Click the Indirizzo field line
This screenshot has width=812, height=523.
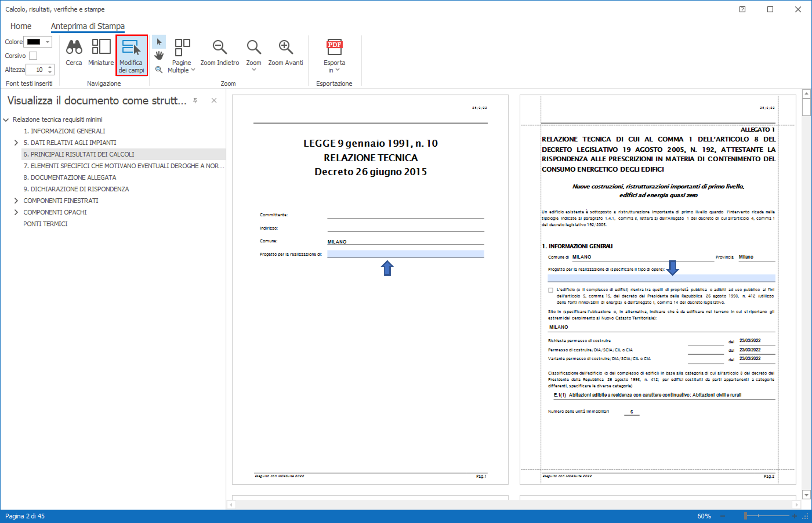click(x=405, y=228)
